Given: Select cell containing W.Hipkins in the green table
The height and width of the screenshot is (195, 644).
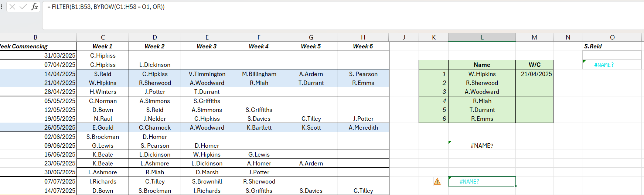Looking at the screenshot, I should 482,74.
